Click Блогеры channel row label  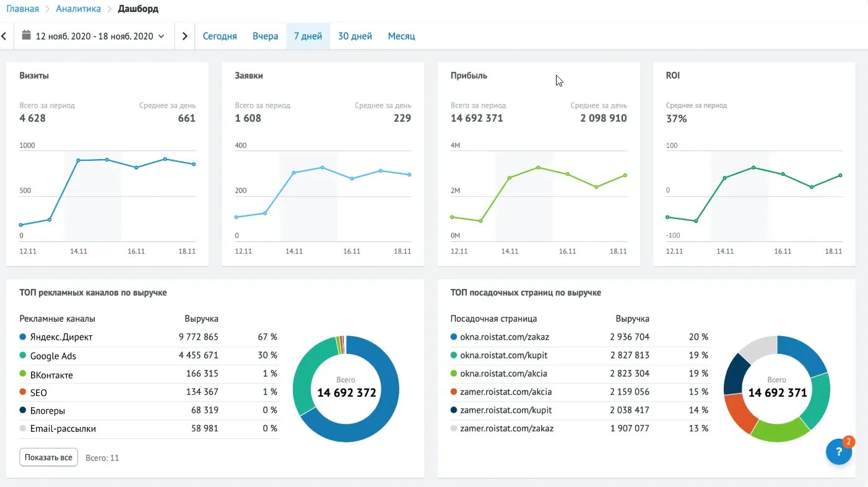48,411
